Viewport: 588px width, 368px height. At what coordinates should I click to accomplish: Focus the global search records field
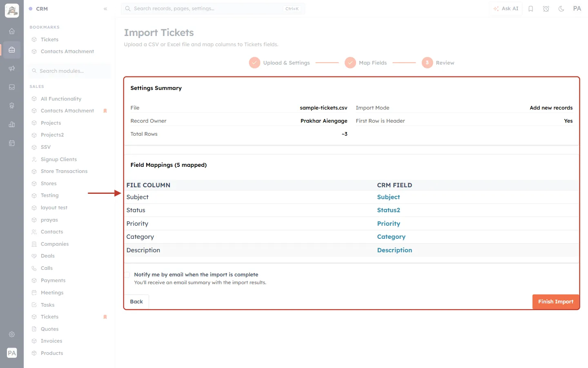tap(213, 9)
